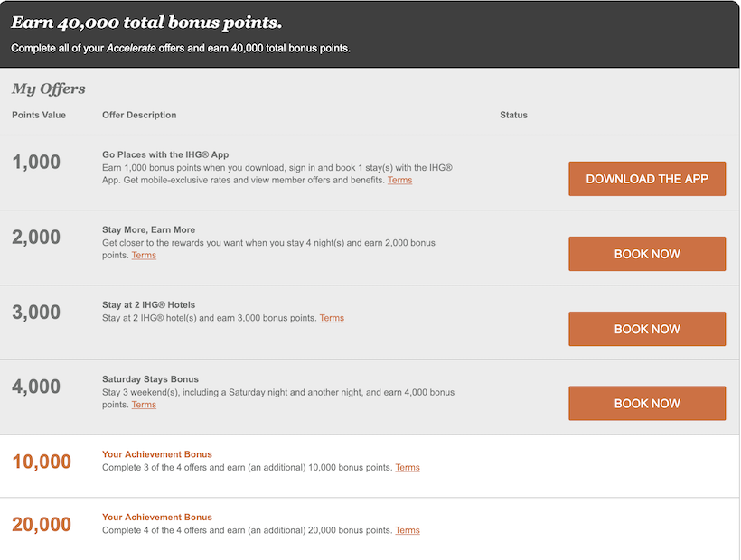Open Terms link for 2 IHG Hotels offer
Screen dimensions: 741x560
(x=332, y=318)
